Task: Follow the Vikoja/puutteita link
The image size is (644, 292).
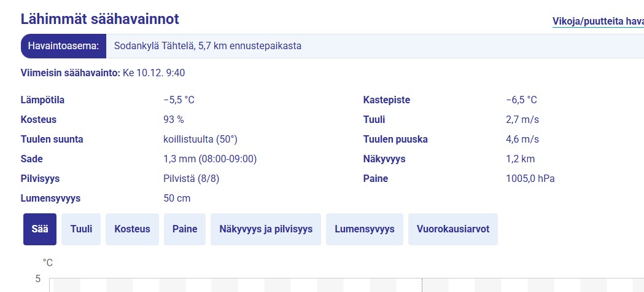Action: (x=598, y=22)
